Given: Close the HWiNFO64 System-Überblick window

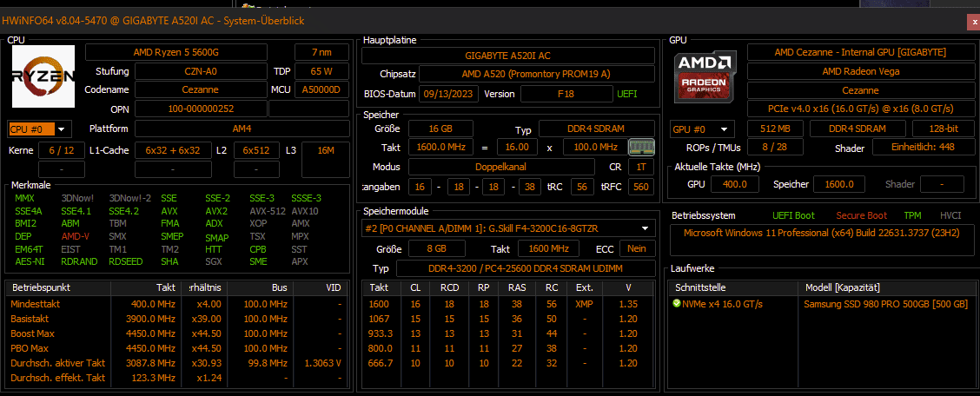Looking at the screenshot, I should pyautogui.click(x=974, y=21).
